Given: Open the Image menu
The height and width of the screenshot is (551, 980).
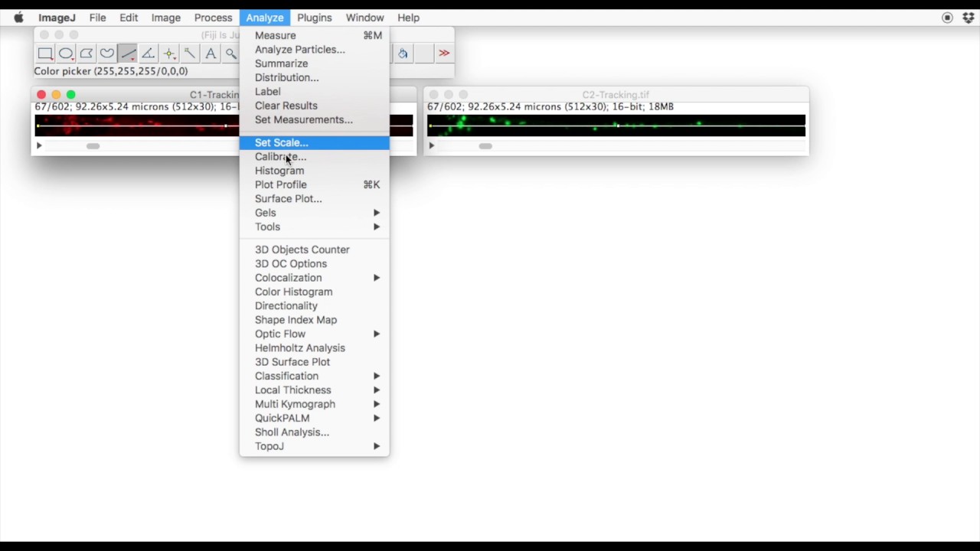Looking at the screenshot, I should (x=165, y=18).
